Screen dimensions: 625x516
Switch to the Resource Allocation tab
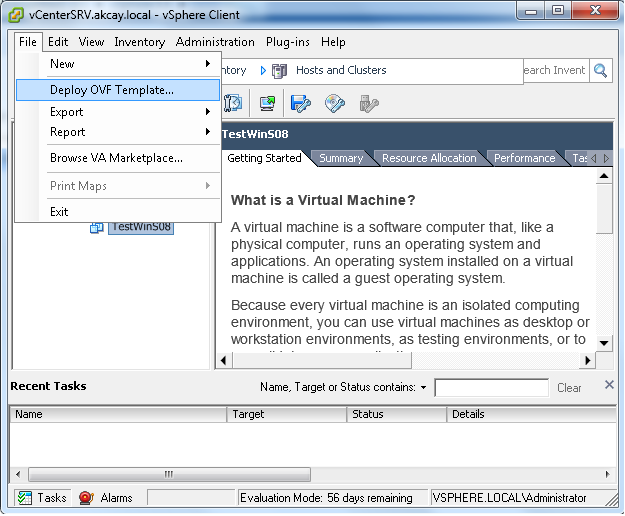[x=429, y=158]
